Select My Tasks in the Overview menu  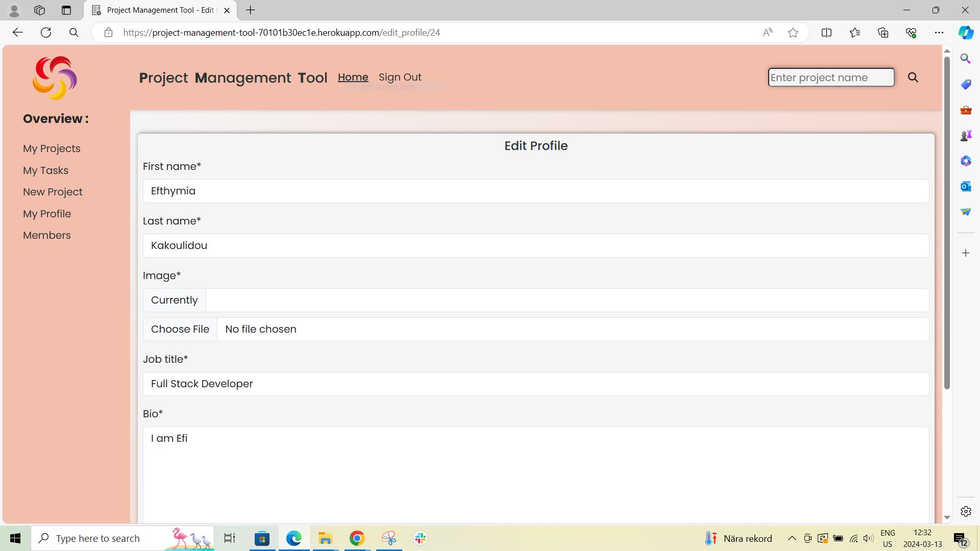[x=45, y=170]
